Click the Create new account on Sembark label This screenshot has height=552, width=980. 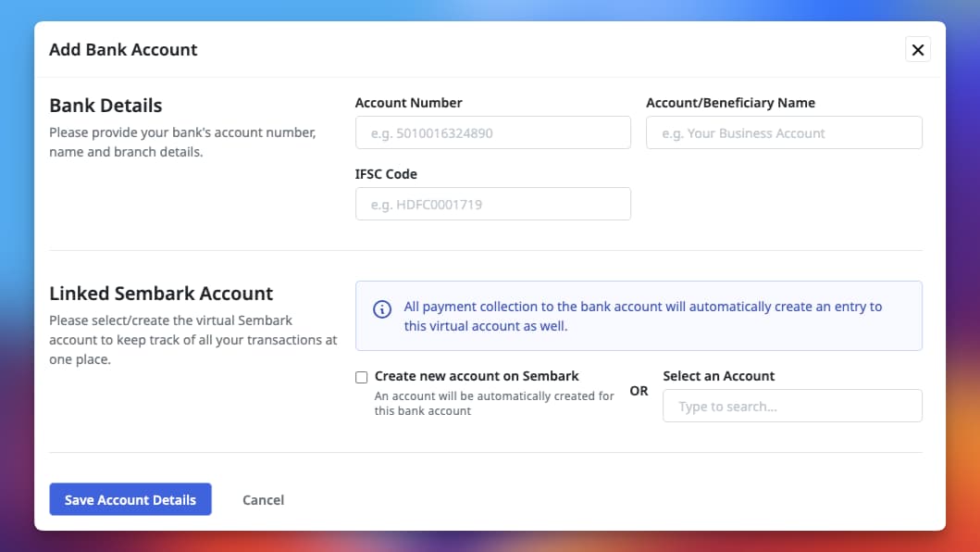point(476,376)
